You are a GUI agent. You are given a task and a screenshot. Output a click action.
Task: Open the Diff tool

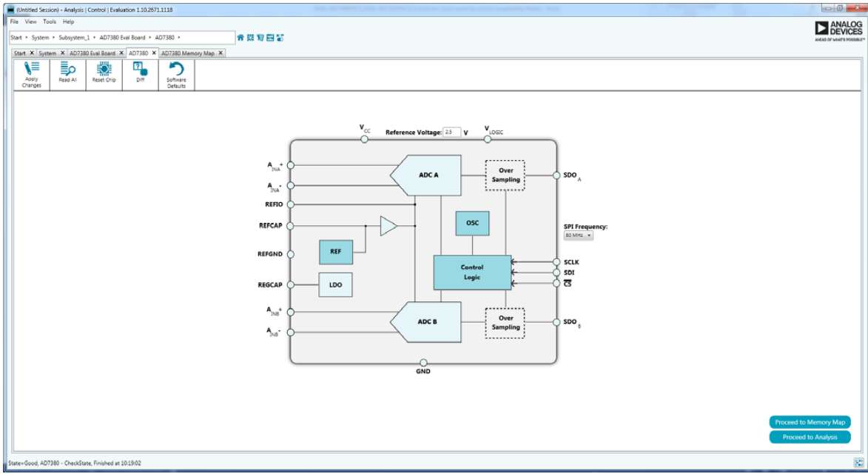[x=140, y=74]
